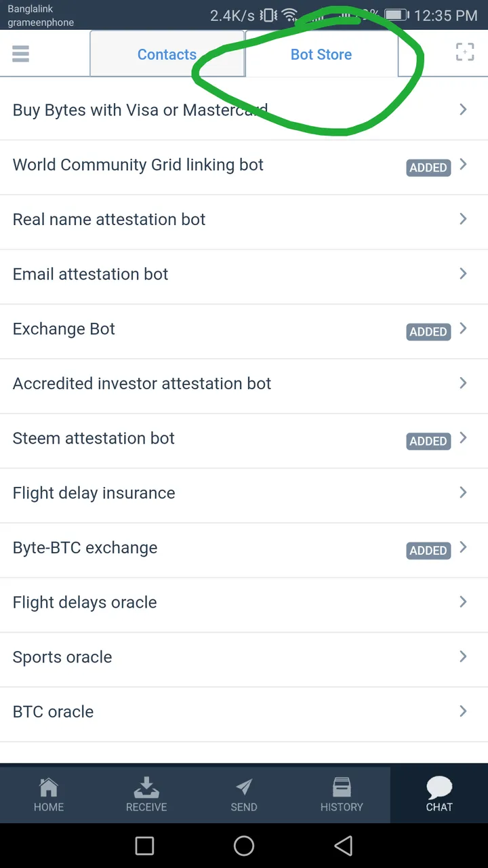The image size is (488, 868).
Task: Select the Bot Store tab
Action: pos(321,54)
